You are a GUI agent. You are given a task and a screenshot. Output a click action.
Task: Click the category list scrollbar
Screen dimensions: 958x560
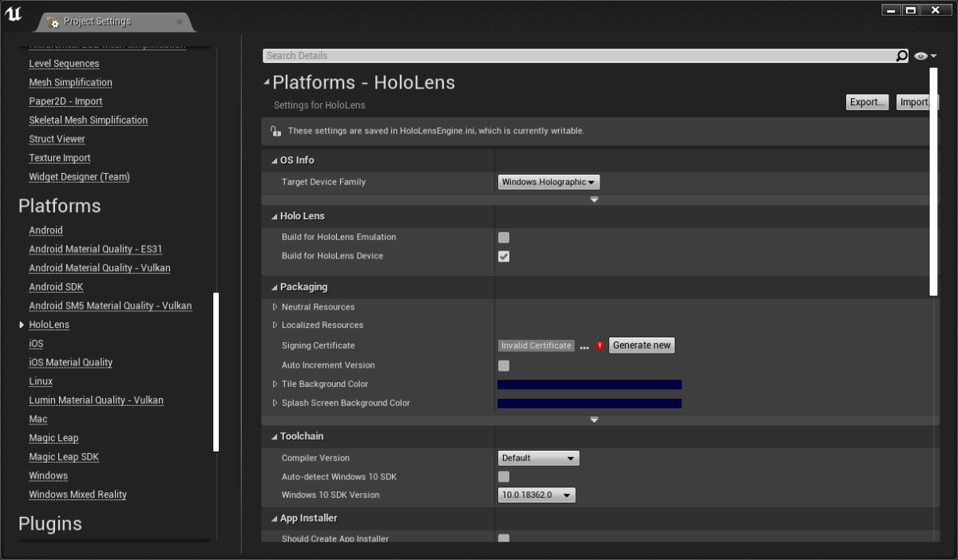click(216, 372)
